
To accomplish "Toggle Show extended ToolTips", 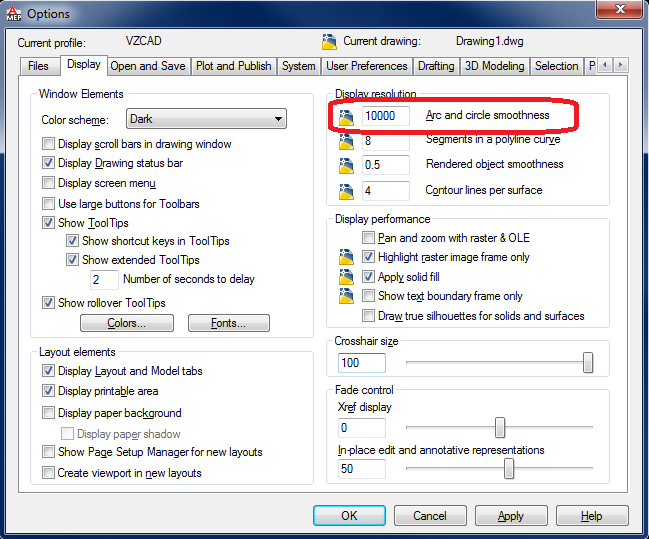I will coord(72,260).
